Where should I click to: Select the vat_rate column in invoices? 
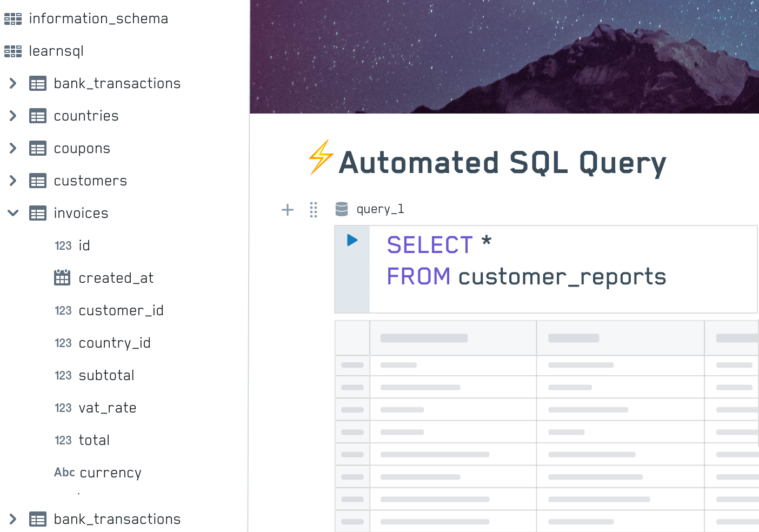point(107,408)
